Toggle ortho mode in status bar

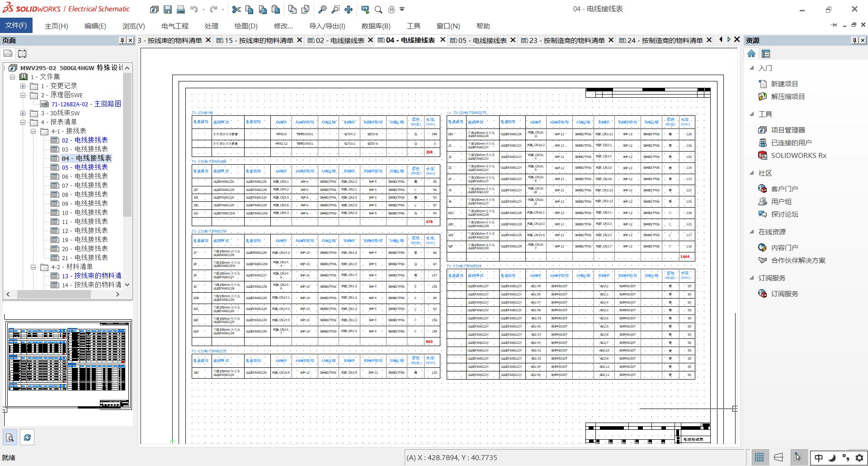pyautogui.click(x=778, y=457)
